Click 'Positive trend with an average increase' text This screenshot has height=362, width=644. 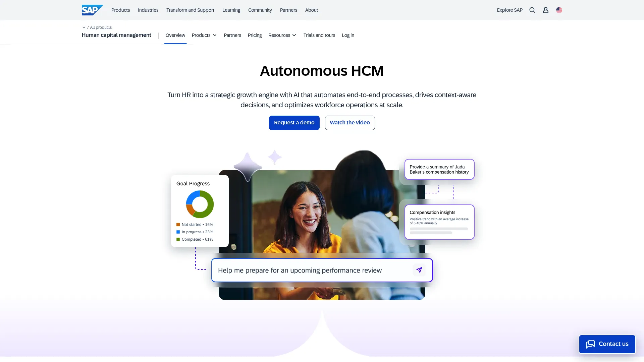pos(439,219)
